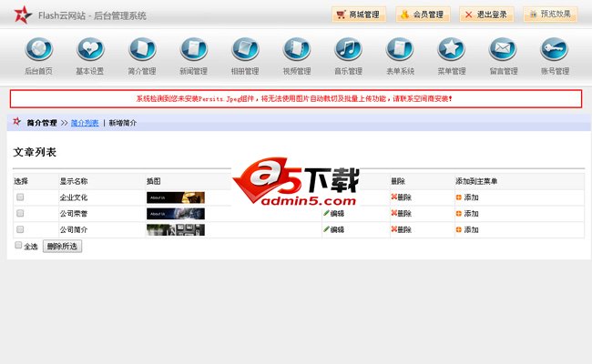Image resolution: width=592 pixels, height=364 pixels.
Task: Click the 企业文化 name text
Action: pyautogui.click(x=74, y=197)
